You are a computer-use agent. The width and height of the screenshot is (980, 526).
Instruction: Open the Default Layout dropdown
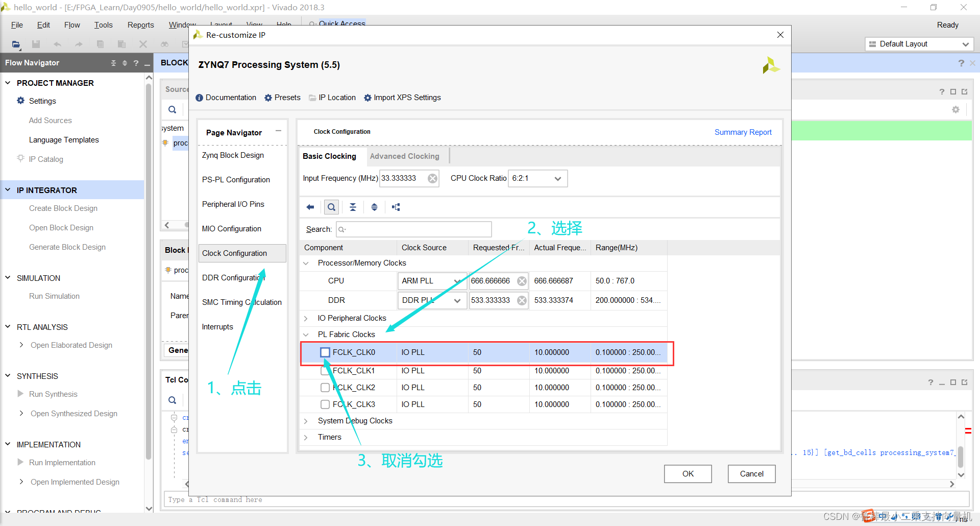tap(919, 44)
